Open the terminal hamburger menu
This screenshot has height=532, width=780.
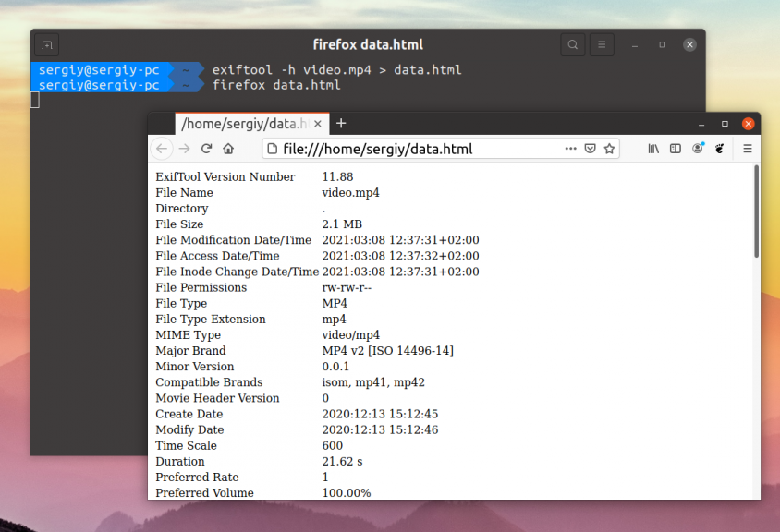tap(602, 45)
